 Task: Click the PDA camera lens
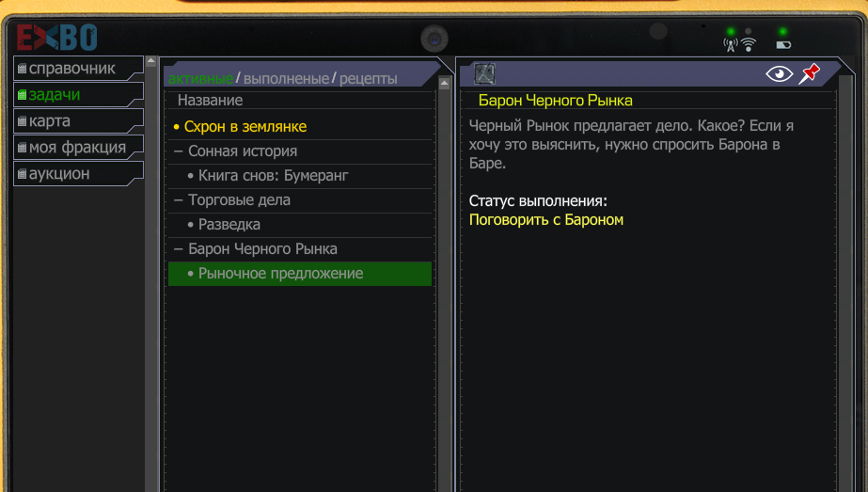pos(434,40)
